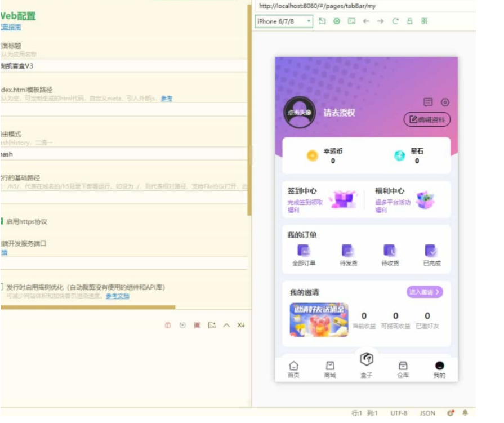Switch to the 盒子 box tab
504x423 pixels.
click(x=367, y=364)
